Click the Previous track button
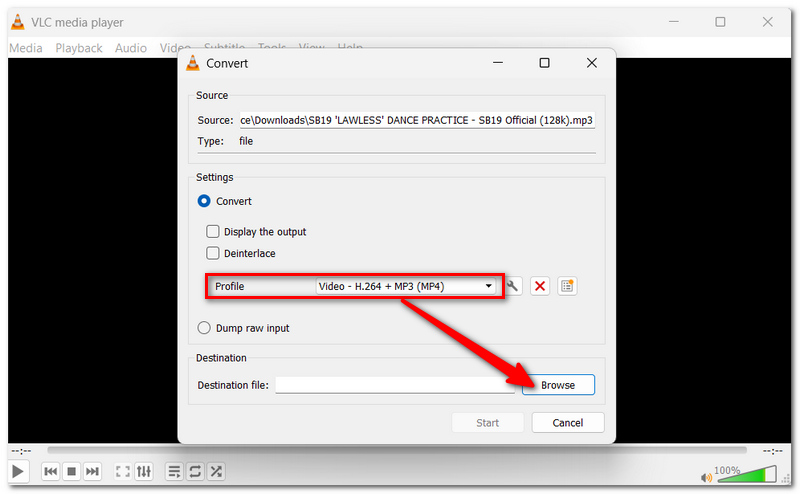Image resolution: width=800 pixels, height=494 pixels. coord(51,471)
